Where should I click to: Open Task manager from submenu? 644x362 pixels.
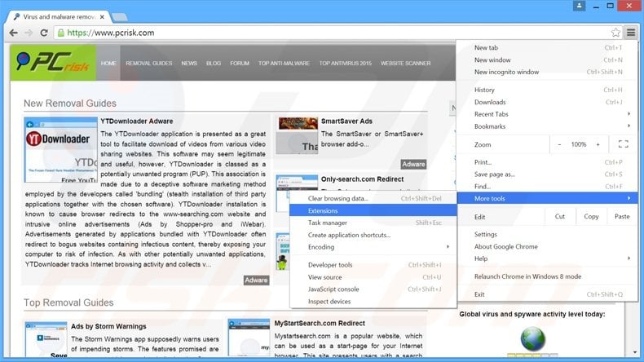(373, 223)
